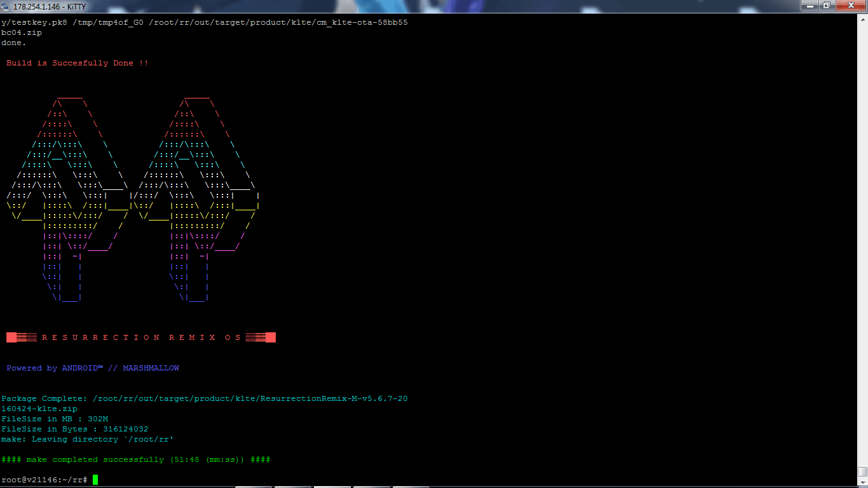Viewport: 868px width, 488px height.
Task: Click the 'FileSize in Bytes : 316124032' line
Action: tap(75, 429)
